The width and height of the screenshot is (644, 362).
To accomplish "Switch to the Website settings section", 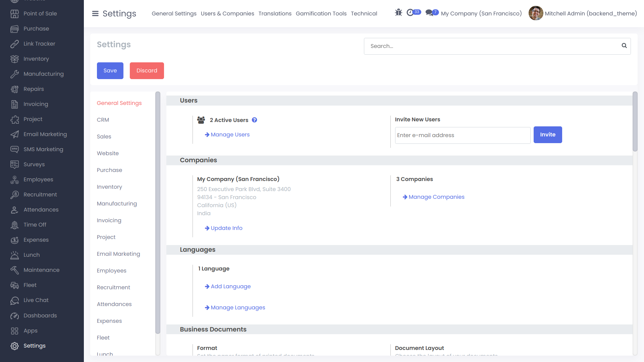I will coord(108,154).
